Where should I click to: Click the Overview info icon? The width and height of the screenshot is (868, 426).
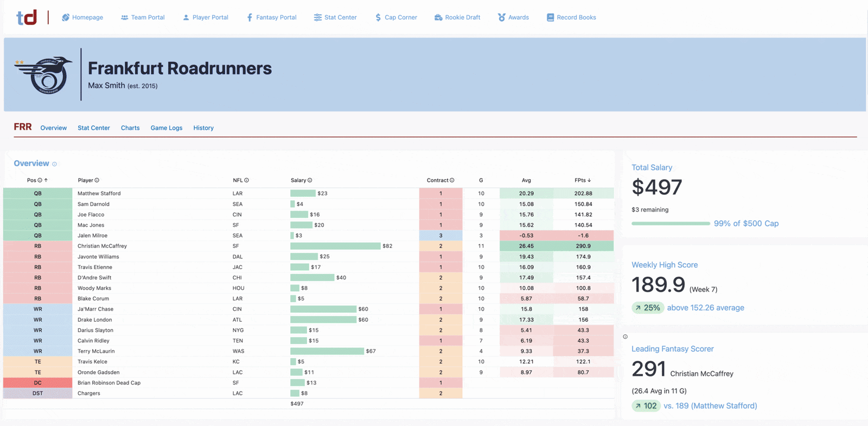(x=54, y=164)
